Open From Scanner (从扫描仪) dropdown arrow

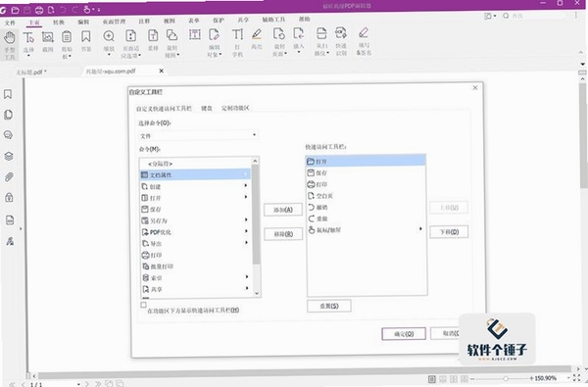click(x=327, y=53)
